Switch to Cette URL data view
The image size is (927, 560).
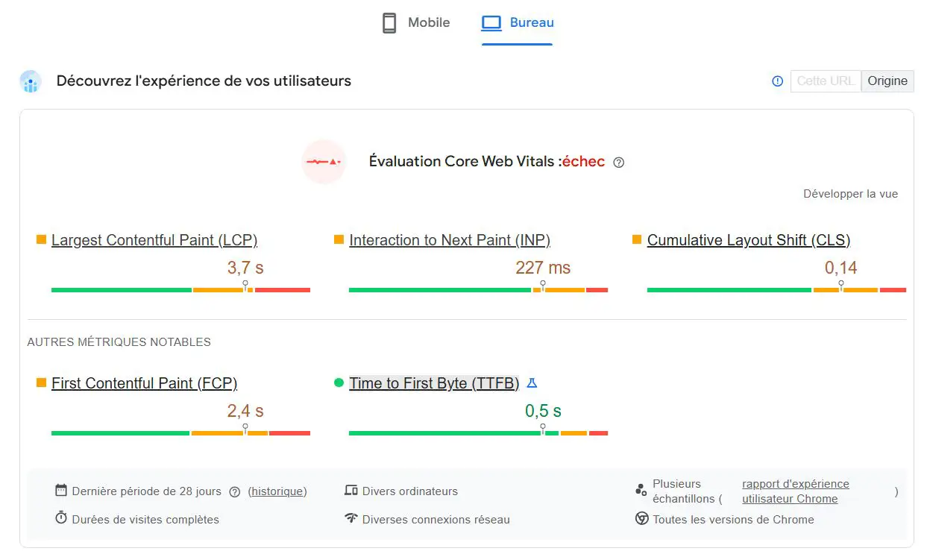click(825, 81)
